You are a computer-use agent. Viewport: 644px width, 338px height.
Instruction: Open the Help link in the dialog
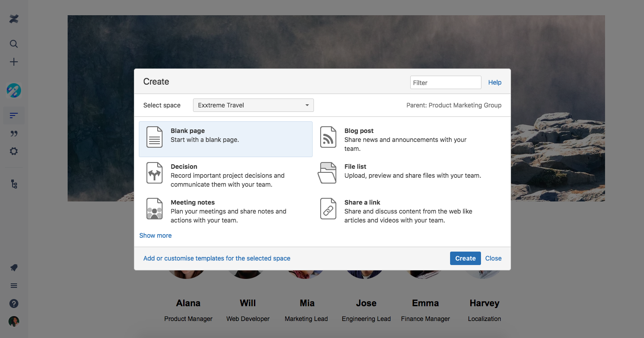coord(494,82)
